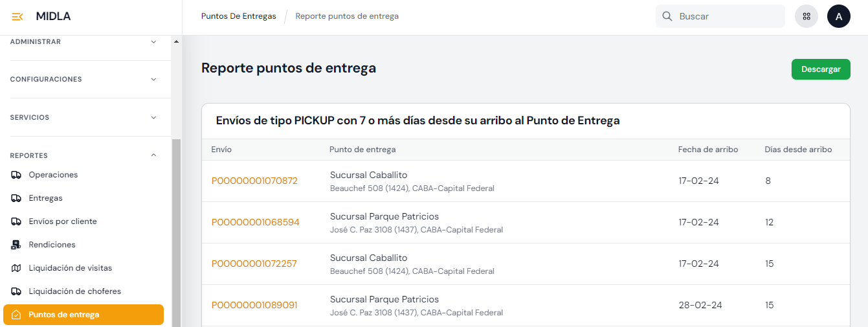The image size is (868, 327).
Task: Open shipment P00000001070872 link
Action: click(x=254, y=181)
